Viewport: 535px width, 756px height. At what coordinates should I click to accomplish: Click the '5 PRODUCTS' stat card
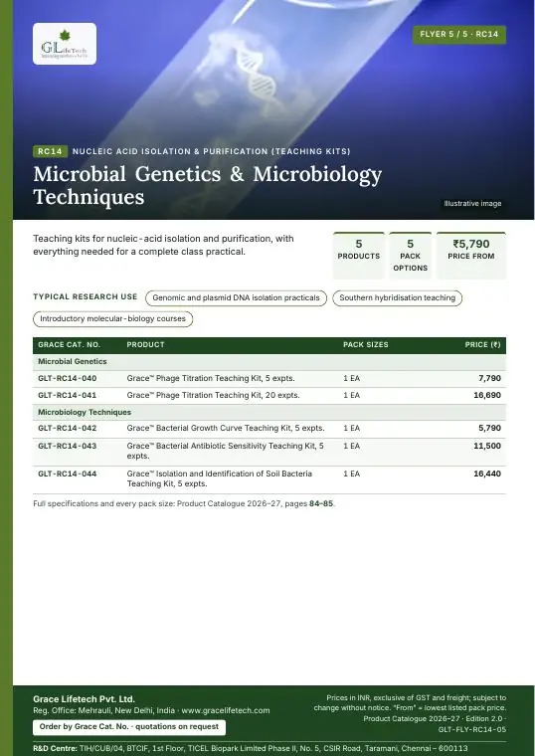coord(359,255)
